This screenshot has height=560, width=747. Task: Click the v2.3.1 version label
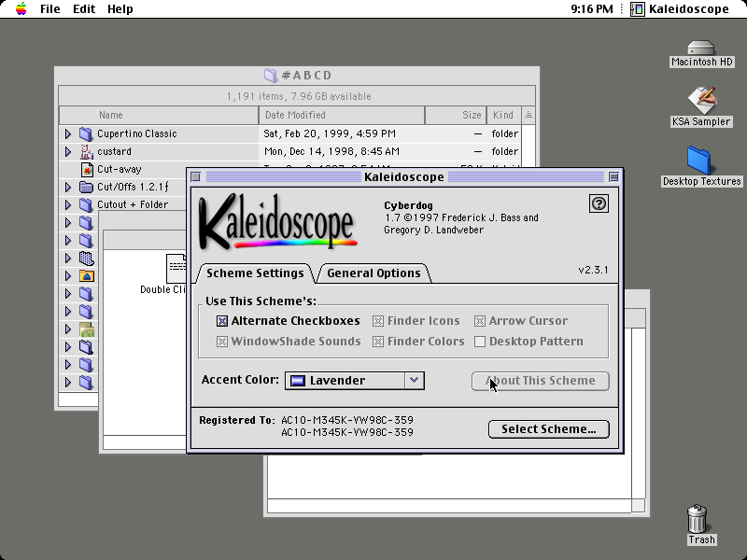pos(593,270)
